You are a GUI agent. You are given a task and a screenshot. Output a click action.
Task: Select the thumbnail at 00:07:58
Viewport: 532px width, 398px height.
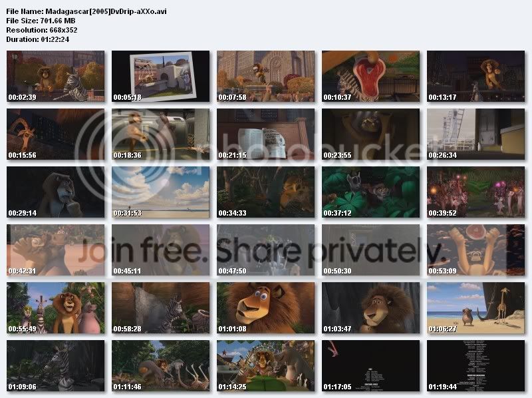click(x=265, y=76)
